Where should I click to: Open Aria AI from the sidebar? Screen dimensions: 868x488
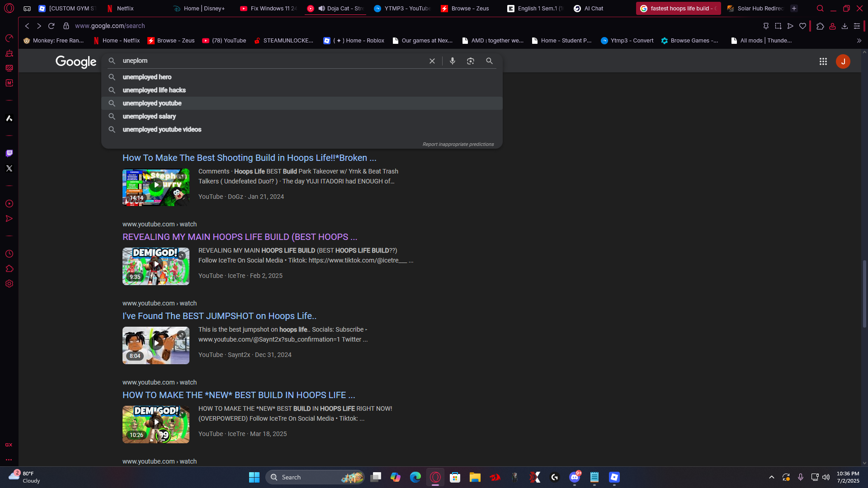pyautogui.click(x=9, y=118)
